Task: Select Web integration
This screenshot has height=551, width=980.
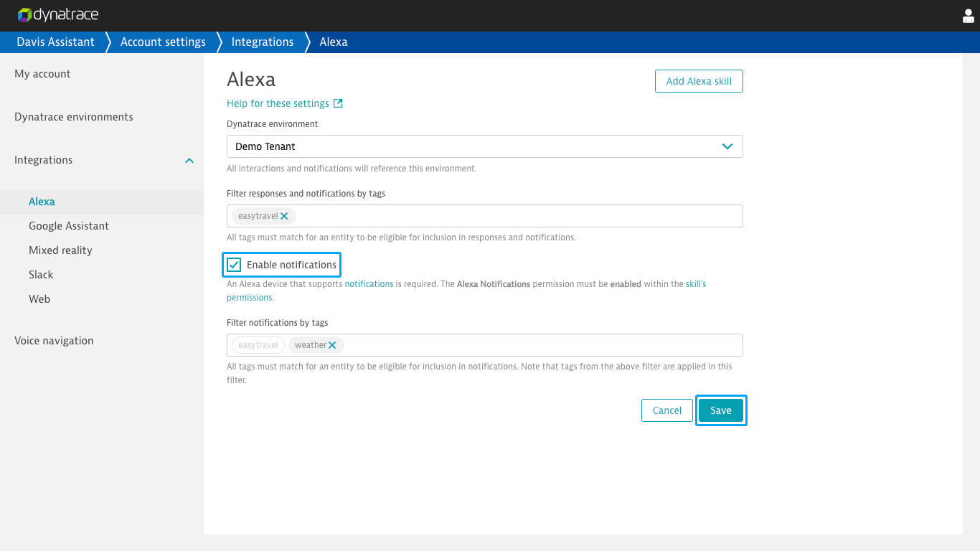Action: (x=39, y=299)
